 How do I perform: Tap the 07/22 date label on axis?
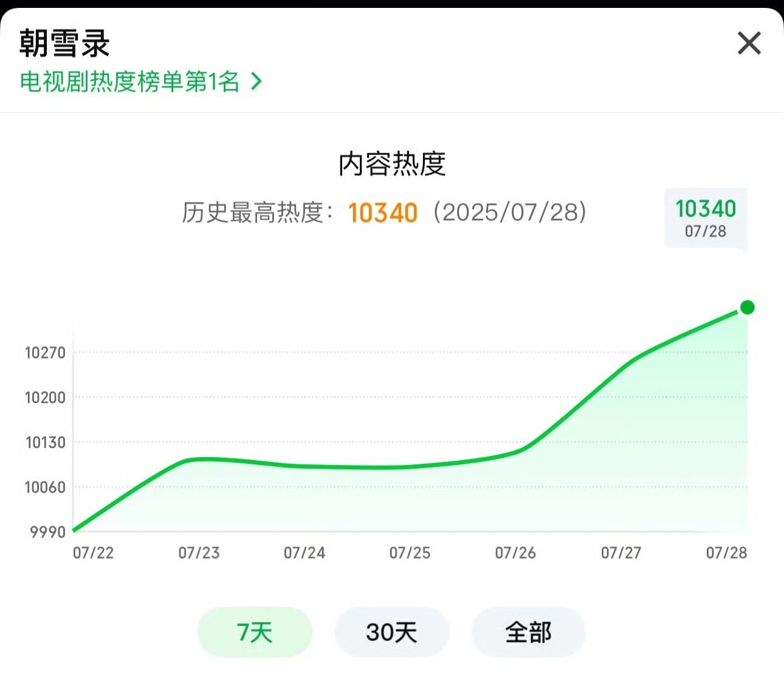(x=94, y=553)
